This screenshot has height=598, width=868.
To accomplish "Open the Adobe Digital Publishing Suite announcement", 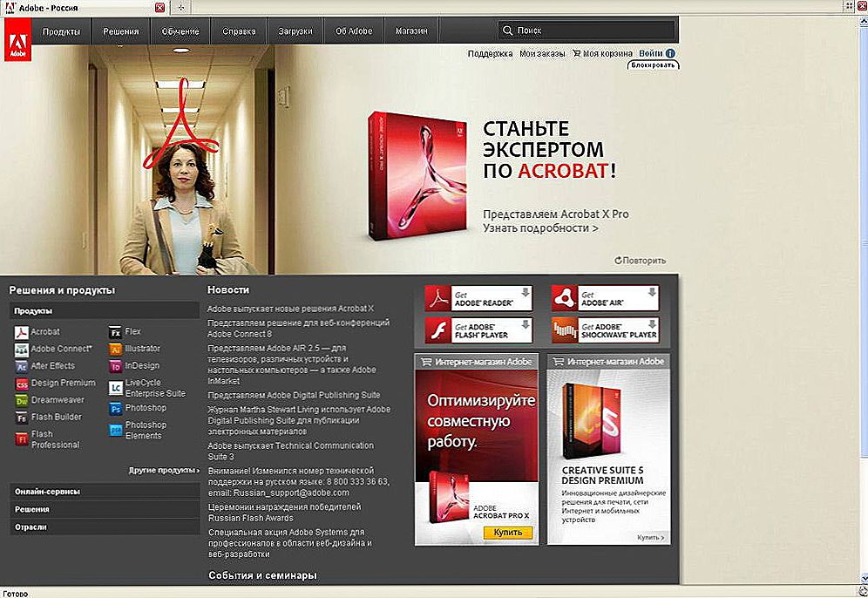I will click(294, 396).
